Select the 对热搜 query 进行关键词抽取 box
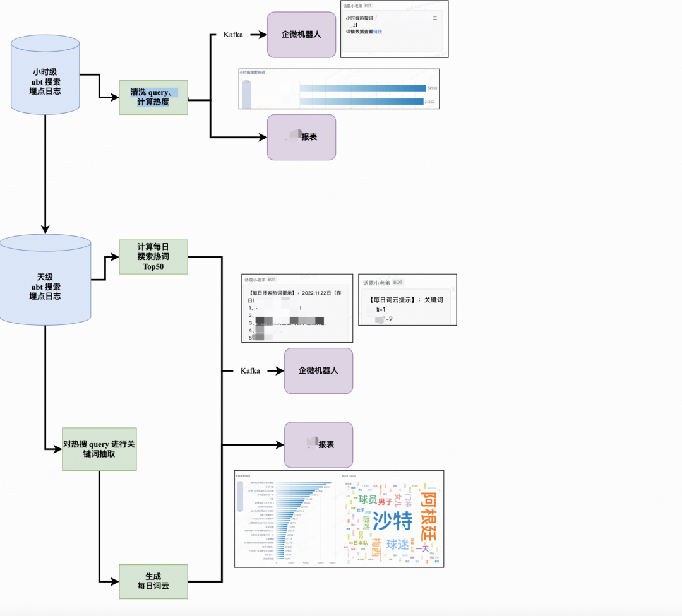Viewport: 682px width, 616px height. tap(99, 449)
